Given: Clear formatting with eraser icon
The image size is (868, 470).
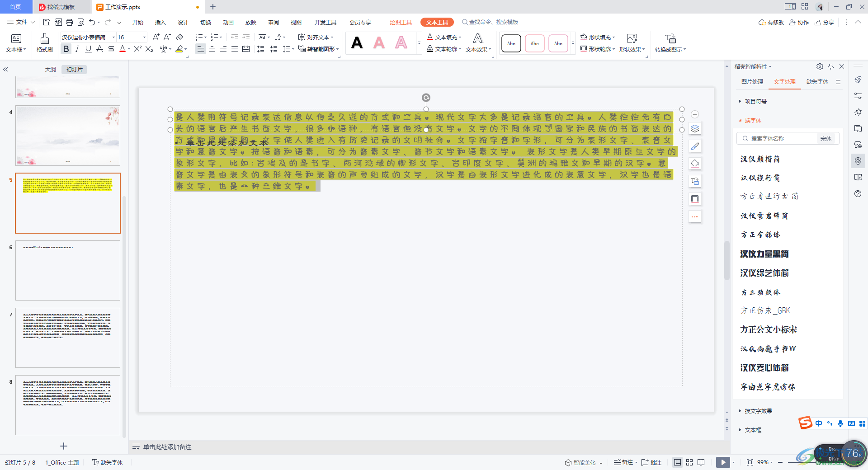Looking at the screenshot, I should tap(179, 37).
